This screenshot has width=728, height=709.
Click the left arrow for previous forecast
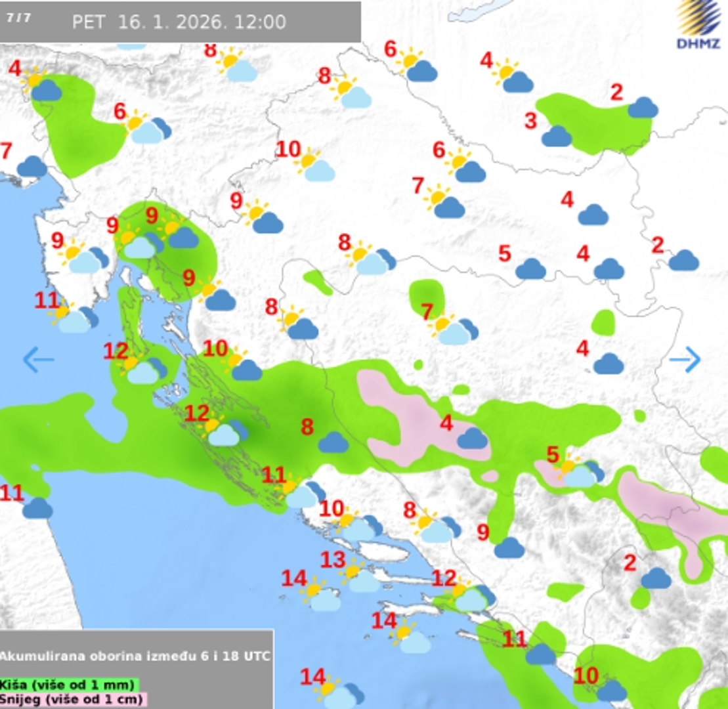point(38,360)
